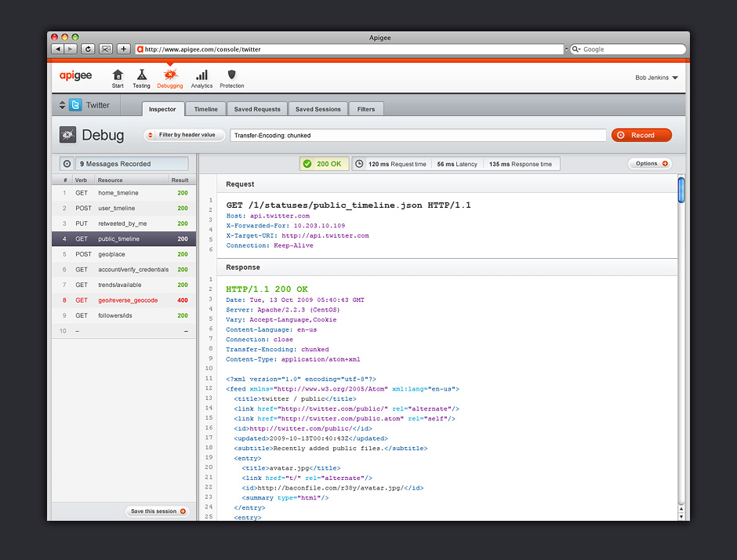Viewport: 737px width, 560px height.
Task: Click the Save this session button
Action: click(x=158, y=511)
